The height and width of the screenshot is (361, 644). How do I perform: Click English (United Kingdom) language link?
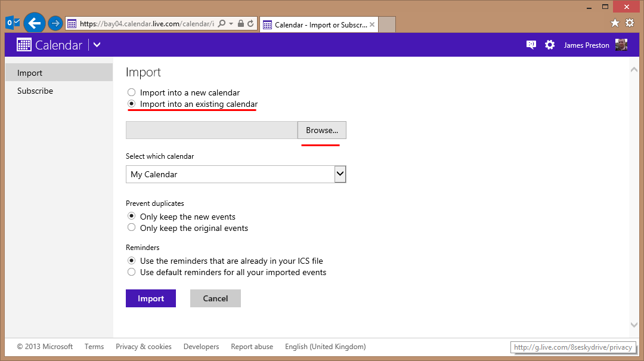(326, 347)
